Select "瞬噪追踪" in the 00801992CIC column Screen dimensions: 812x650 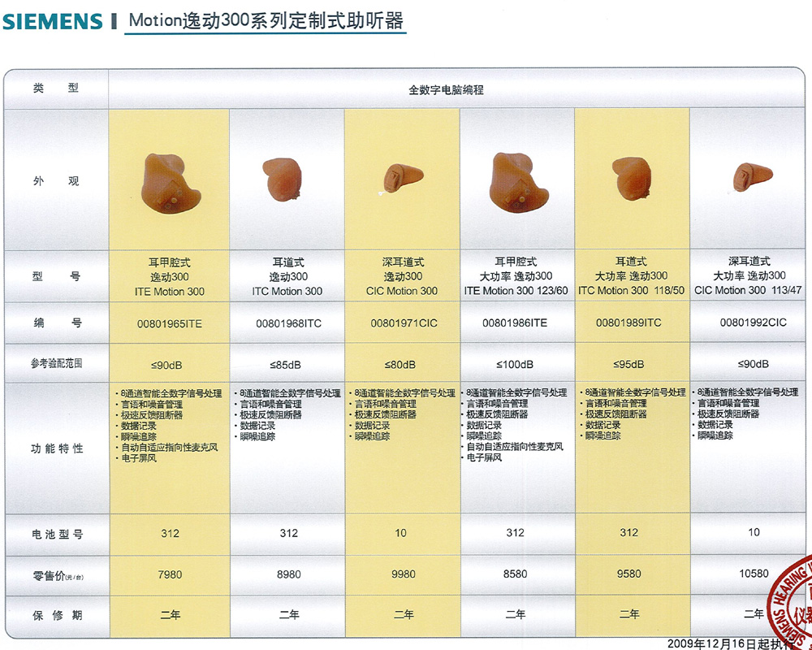tap(715, 435)
